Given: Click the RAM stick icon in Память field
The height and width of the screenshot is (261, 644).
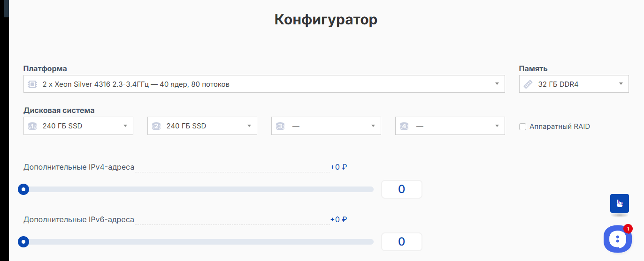Looking at the screenshot, I should (x=528, y=84).
